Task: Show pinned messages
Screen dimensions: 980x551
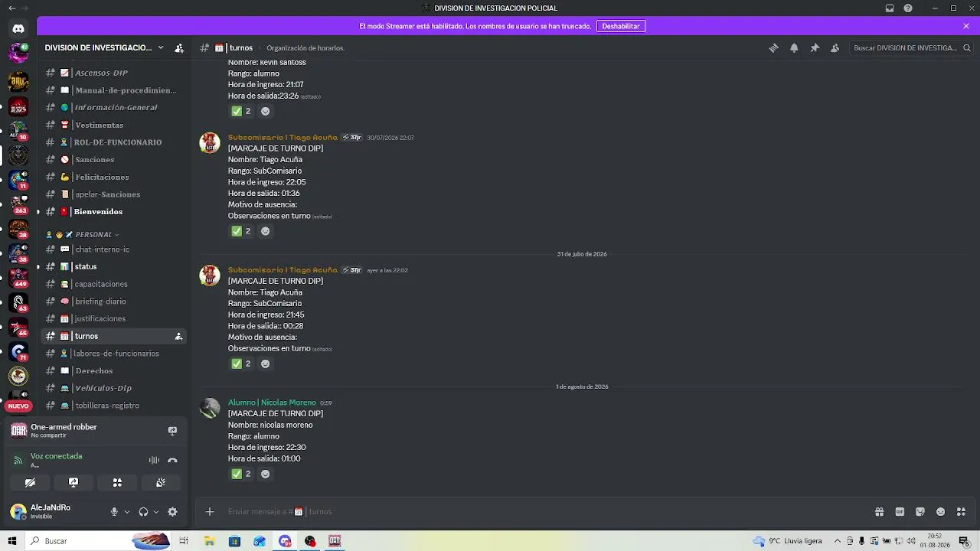Action: [815, 47]
